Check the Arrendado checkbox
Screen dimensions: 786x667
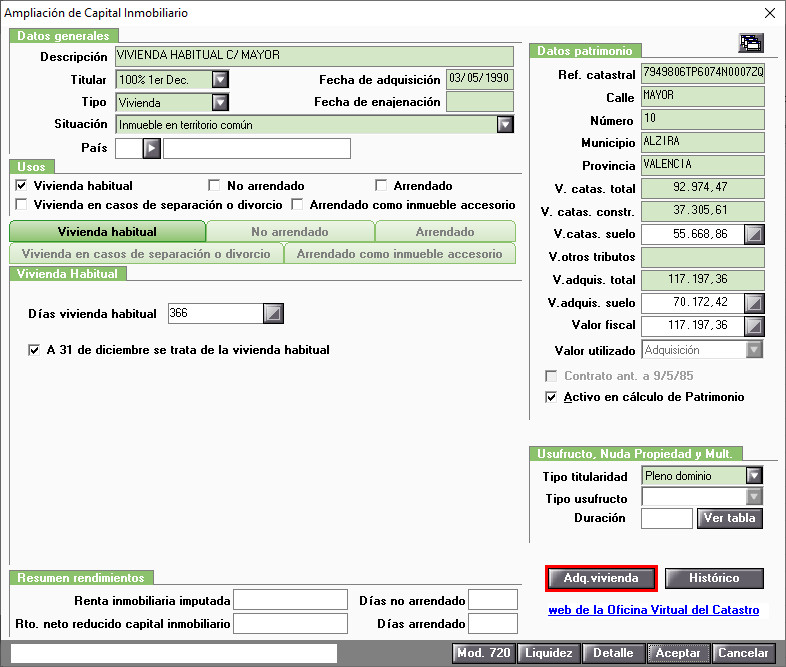381,186
